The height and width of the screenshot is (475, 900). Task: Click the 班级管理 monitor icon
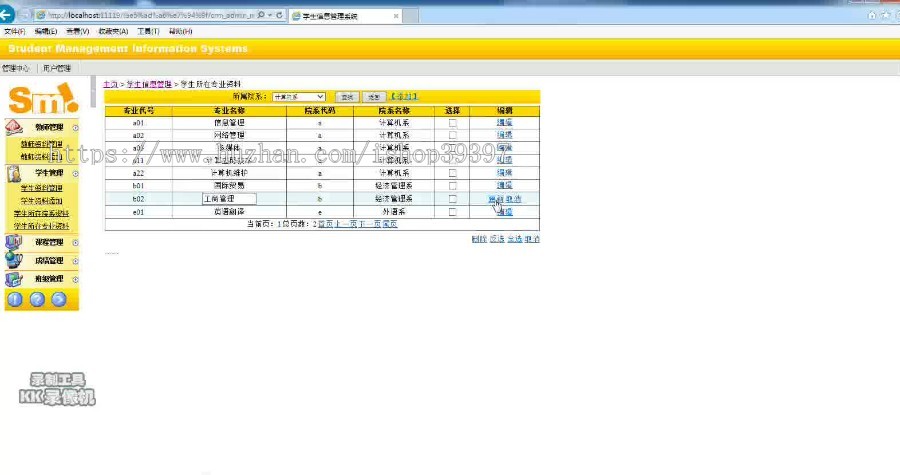tap(14, 279)
